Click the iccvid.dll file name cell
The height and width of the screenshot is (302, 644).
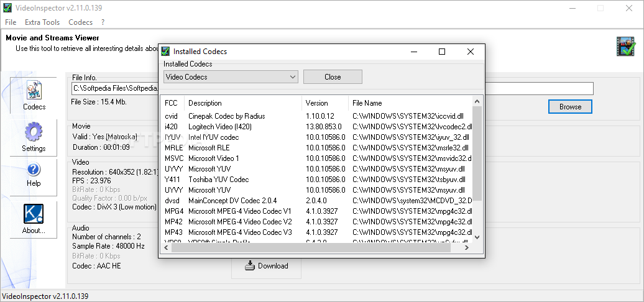tap(408, 116)
